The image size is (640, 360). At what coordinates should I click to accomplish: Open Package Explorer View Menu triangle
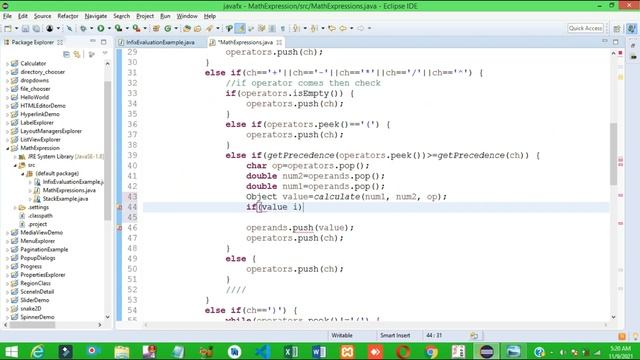pyautogui.click(x=105, y=53)
